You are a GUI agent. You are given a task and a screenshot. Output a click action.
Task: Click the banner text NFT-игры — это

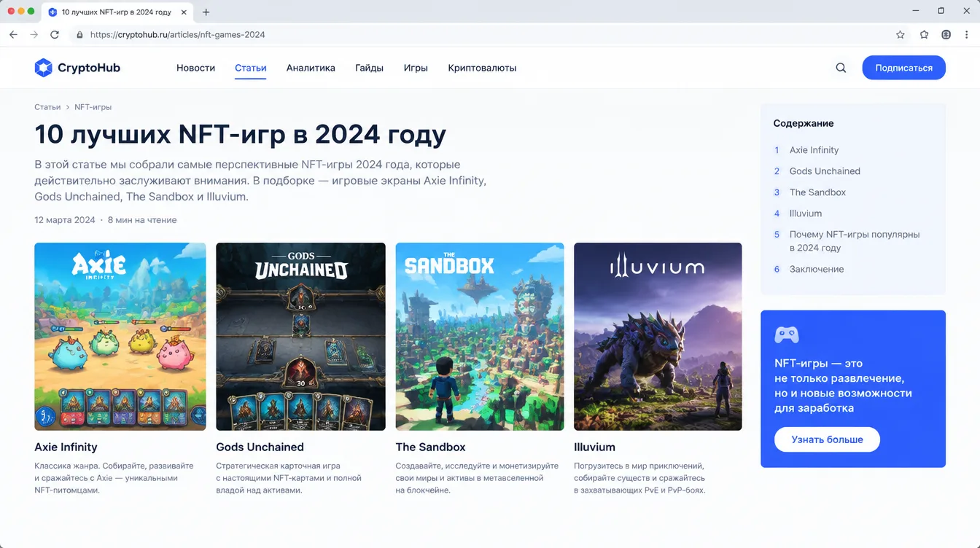[843, 385]
